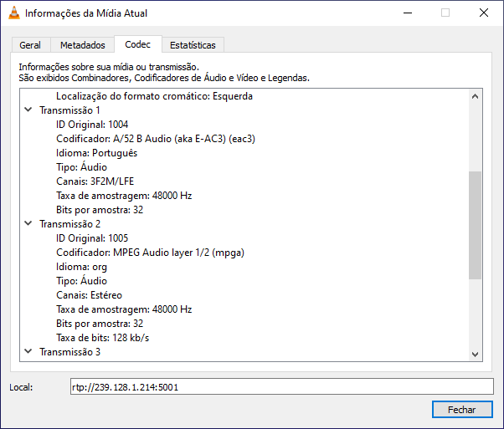Select 'Localização do formato cromático: Esquerda' row
Image resolution: width=504 pixels, height=429 pixels.
(154, 96)
